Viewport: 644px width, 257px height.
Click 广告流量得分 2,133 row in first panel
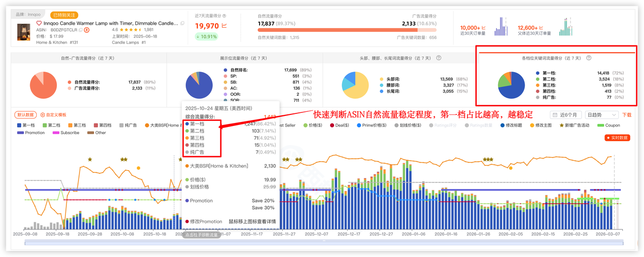tap(111, 88)
